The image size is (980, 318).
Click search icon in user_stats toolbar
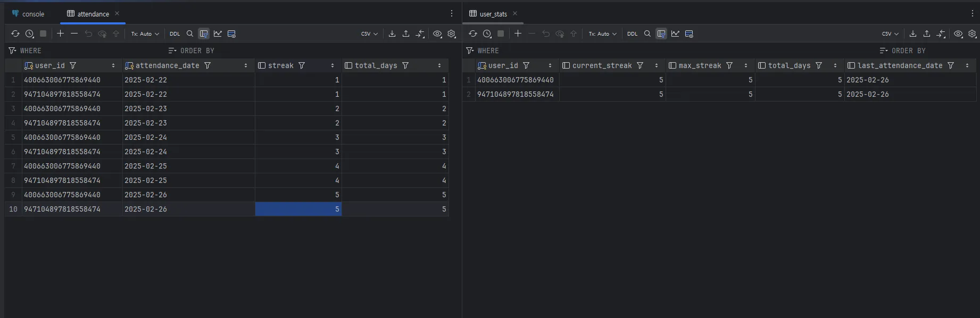(x=647, y=34)
